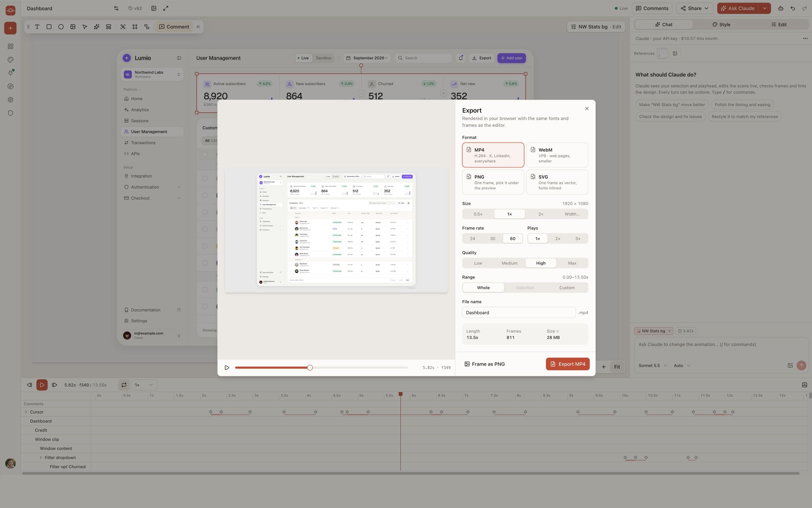Viewport: 812px width, 508px height.
Task: Expand the Cursor layer in timeline
Action: pyautogui.click(x=26, y=412)
